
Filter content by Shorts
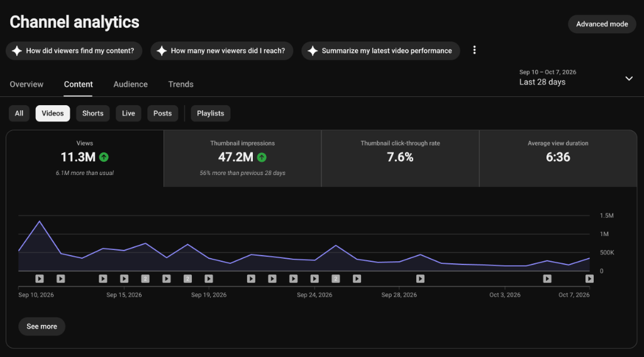(x=93, y=113)
